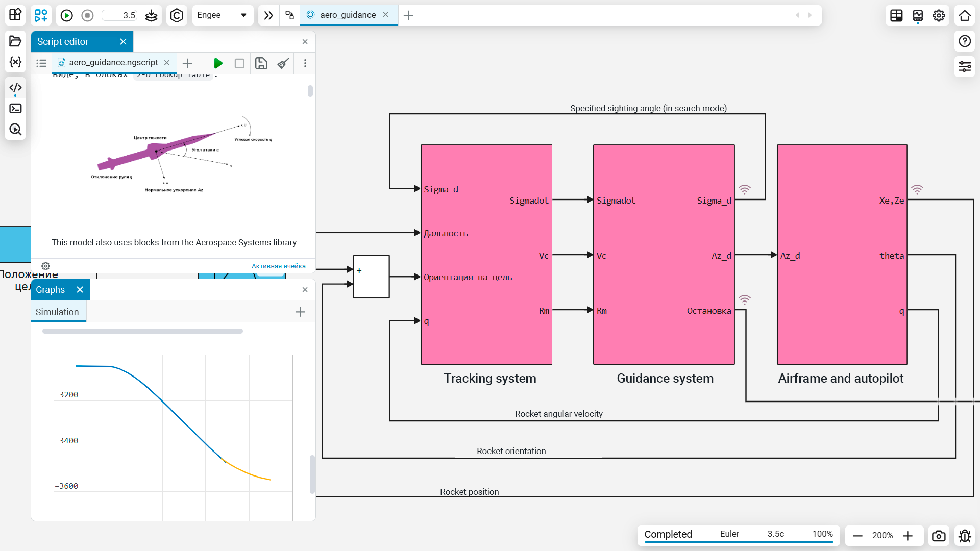This screenshot has width=980, height=551.
Task: Click the clear outputs broom icon
Action: (283, 63)
